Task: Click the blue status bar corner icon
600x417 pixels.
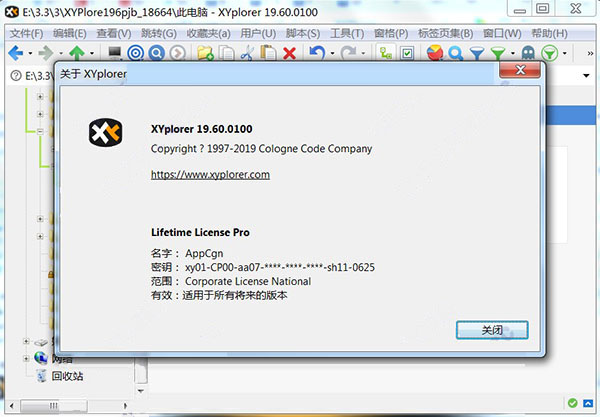Action: 588,403
